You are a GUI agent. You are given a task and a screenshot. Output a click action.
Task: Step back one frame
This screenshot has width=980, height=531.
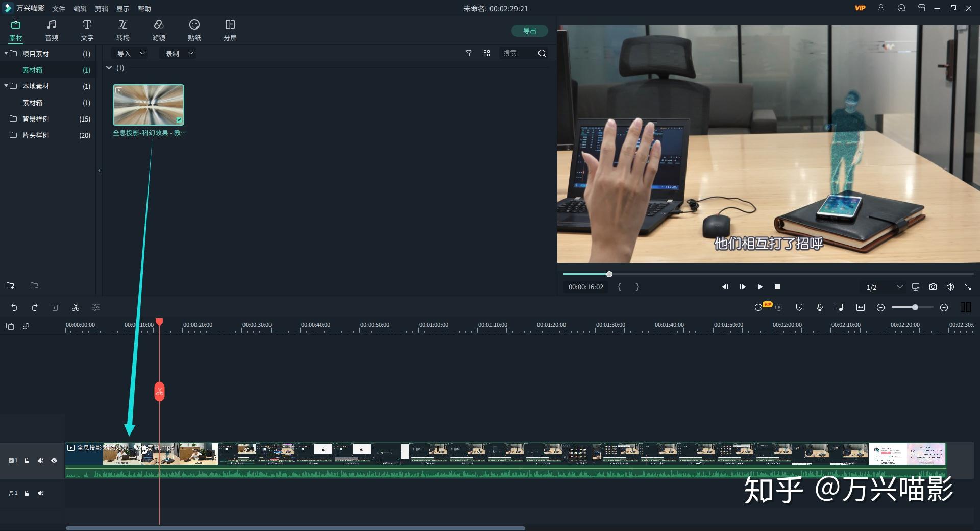[725, 287]
